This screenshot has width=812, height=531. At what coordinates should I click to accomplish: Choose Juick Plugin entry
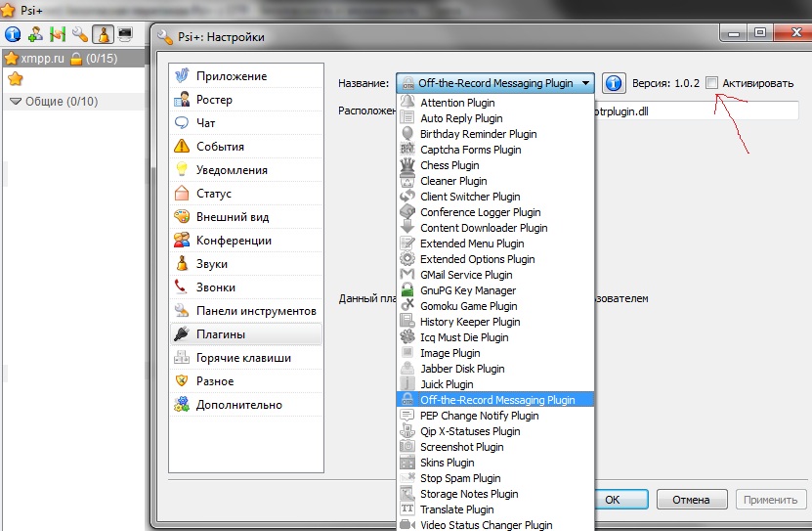495,384
